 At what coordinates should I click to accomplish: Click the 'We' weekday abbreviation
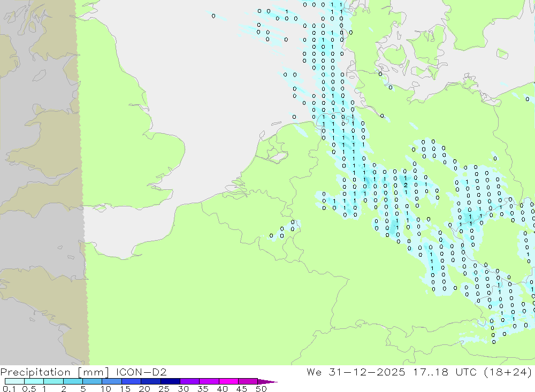[x=314, y=372]
